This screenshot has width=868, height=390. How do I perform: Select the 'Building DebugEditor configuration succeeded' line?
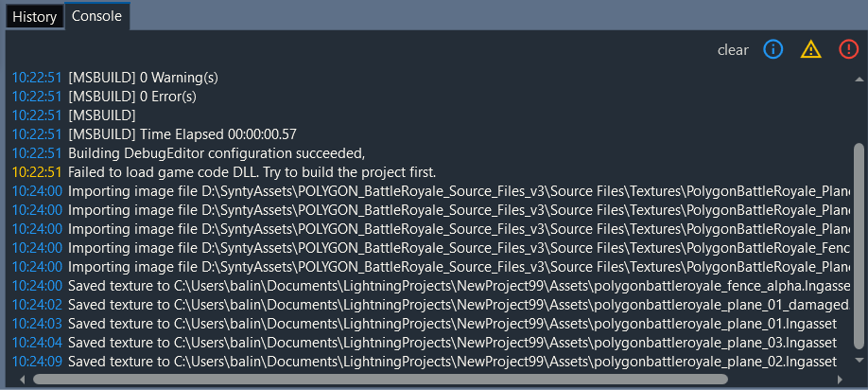(430, 153)
